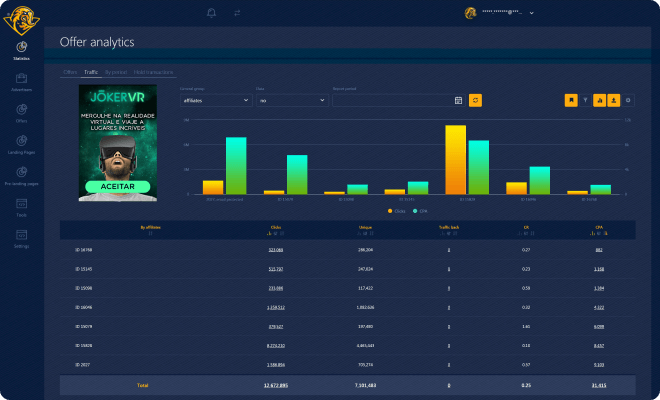Click the total clicks value 12,672,095
Viewport: 660px width, 400px height.
(276, 384)
